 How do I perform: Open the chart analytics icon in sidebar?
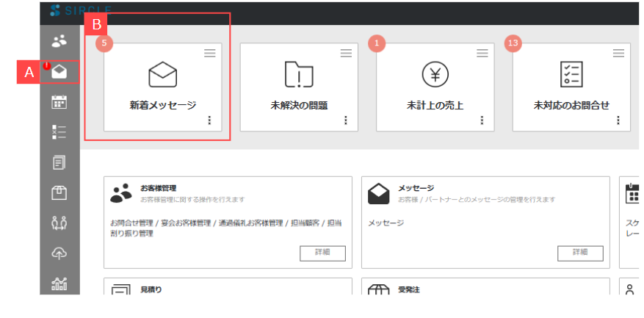[59, 283]
